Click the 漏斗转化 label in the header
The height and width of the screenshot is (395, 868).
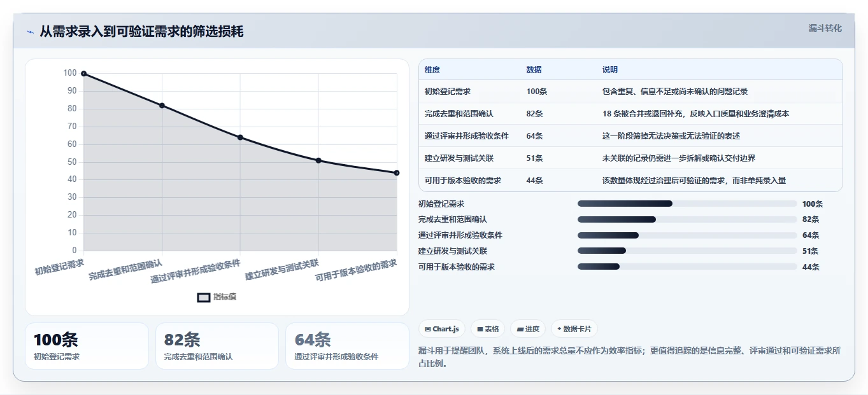tap(825, 28)
